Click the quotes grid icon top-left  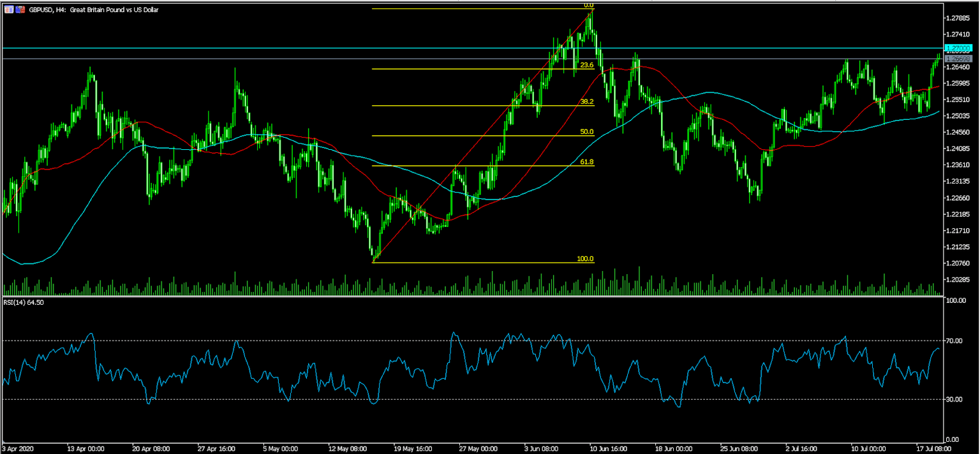[x=9, y=10]
